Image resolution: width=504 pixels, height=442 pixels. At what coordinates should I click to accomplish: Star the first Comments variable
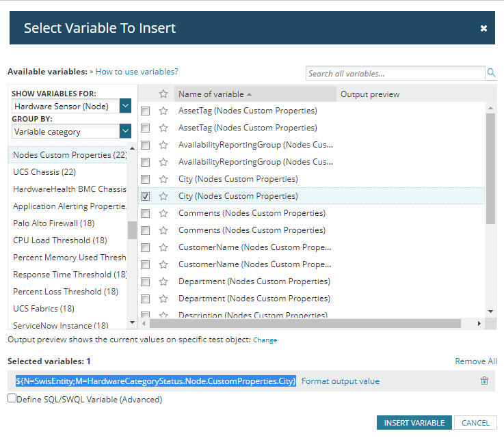coord(163,213)
